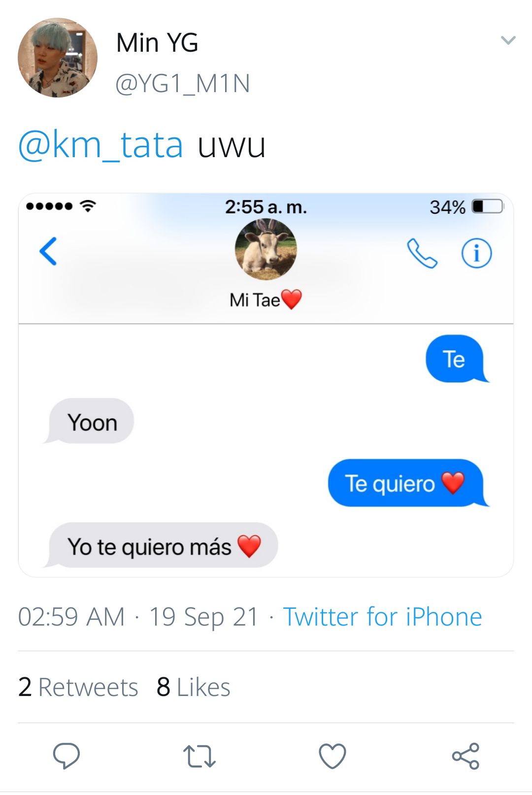Tap the blue back arrow in Messages

pyautogui.click(x=48, y=251)
